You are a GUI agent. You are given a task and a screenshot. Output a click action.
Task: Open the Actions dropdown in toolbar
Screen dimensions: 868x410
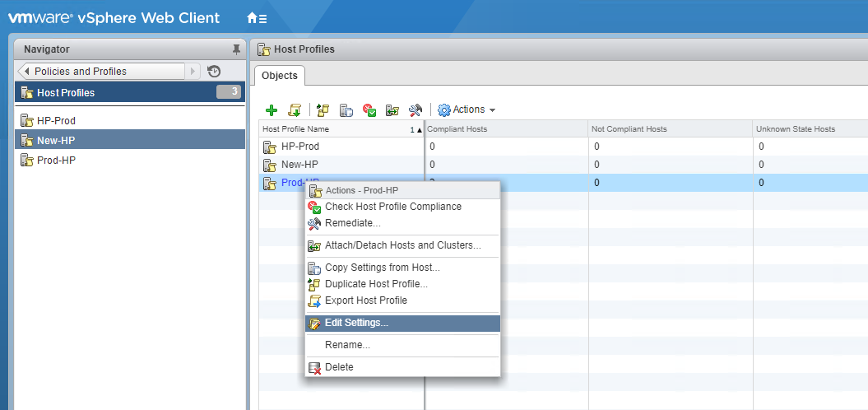(x=466, y=109)
